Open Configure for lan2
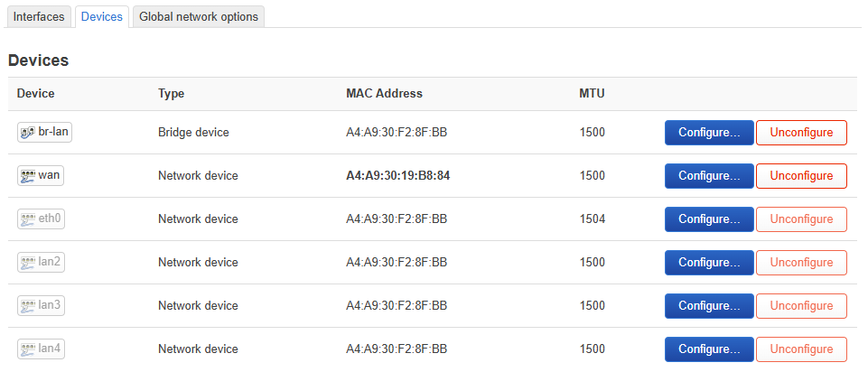This screenshot has height=372, width=868. (x=709, y=262)
